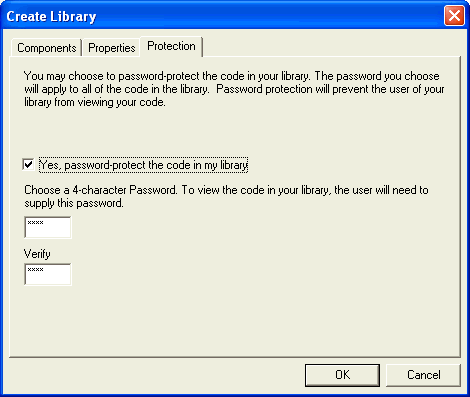Click the Verify label above the second field
The image size is (470, 397).
[x=37, y=254]
